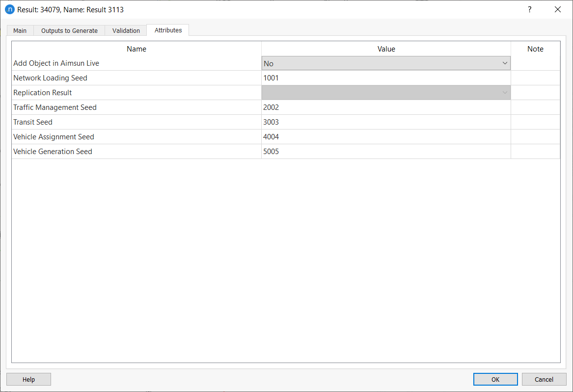Open the Replication Result dropdown

[x=386, y=93]
